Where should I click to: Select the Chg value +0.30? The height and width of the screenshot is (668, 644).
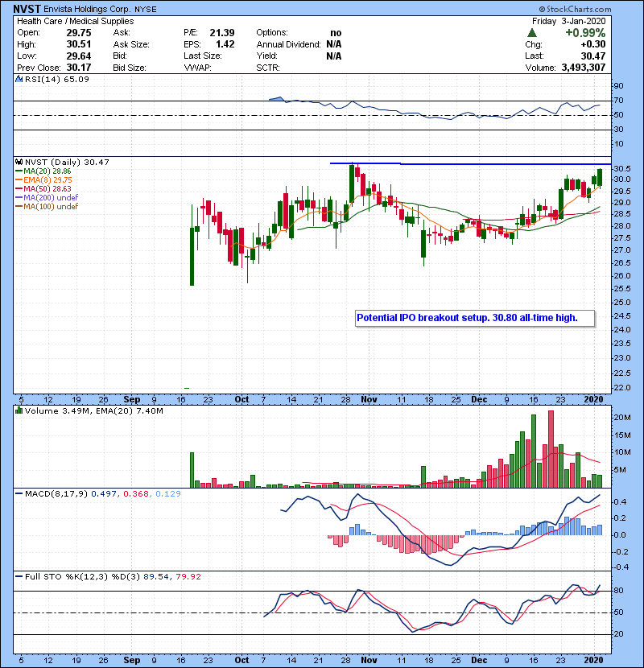[592, 44]
